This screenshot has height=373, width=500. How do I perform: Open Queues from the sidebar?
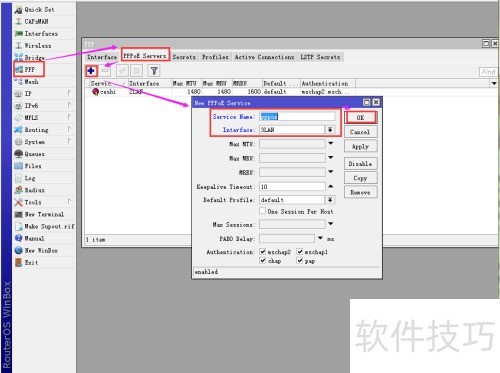(34, 154)
